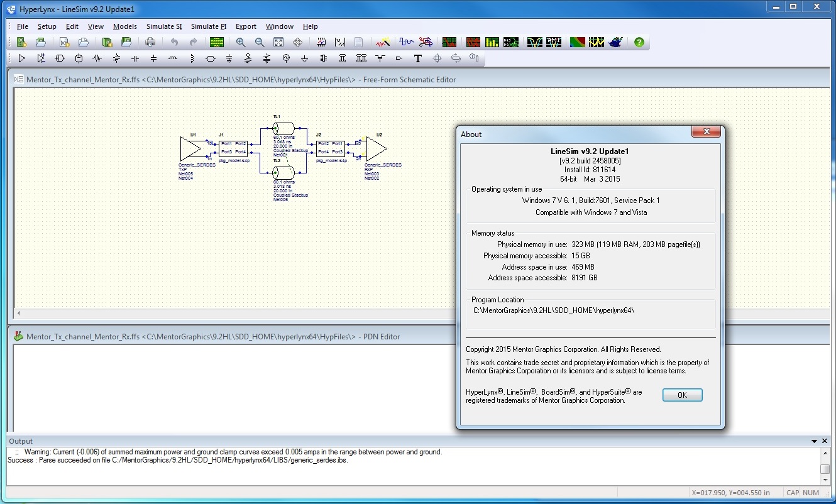Viewport: 836px width, 504px height.
Task: Select the triangle buffer component tool
Action: 22,58
